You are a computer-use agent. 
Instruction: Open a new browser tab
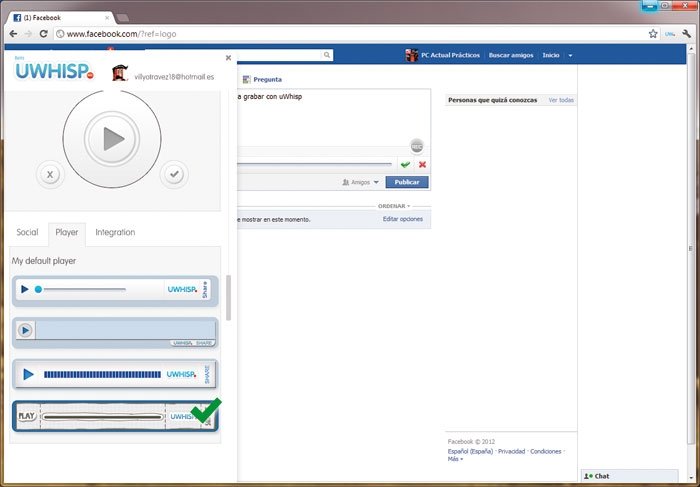(122, 18)
